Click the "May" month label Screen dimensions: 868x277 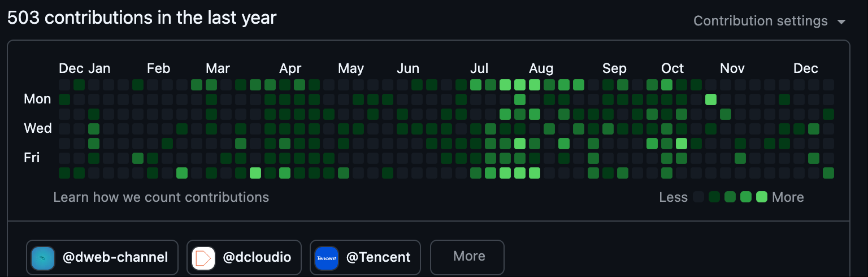pyautogui.click(x=351, y=69)
